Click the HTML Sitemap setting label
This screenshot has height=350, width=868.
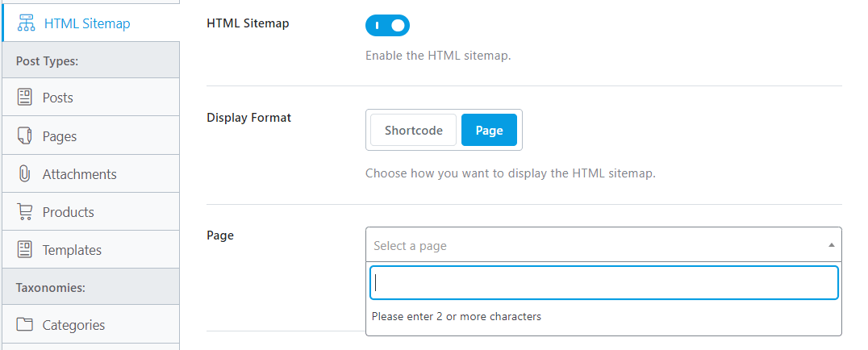point(248,23)
